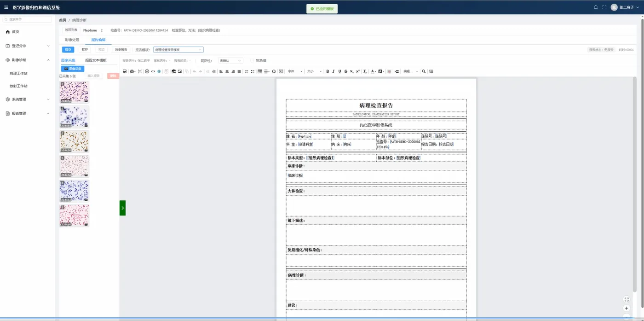Apply subscript formatting
The height and width of the screenshot is (321, 644).
(x=352, y=71)
